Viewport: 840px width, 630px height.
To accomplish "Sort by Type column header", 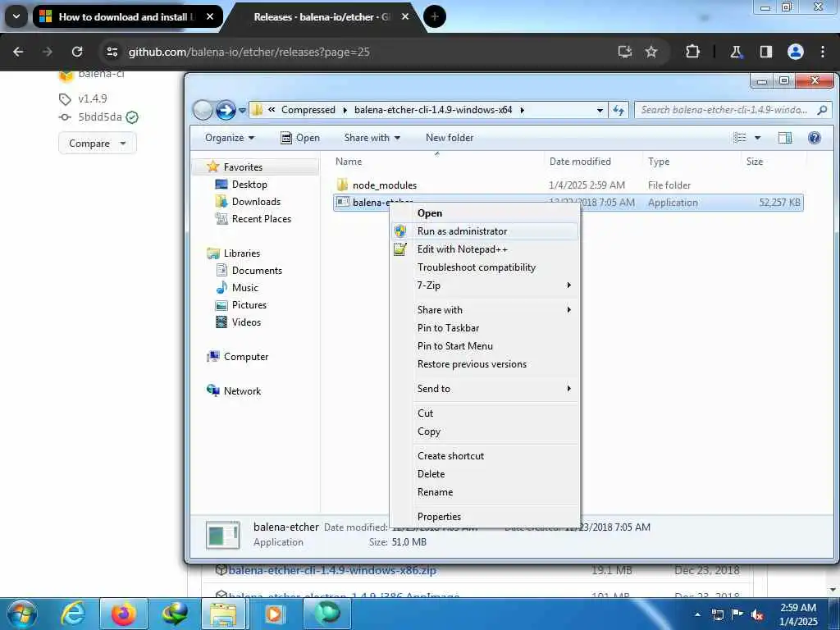I will (x=692, y=162).
